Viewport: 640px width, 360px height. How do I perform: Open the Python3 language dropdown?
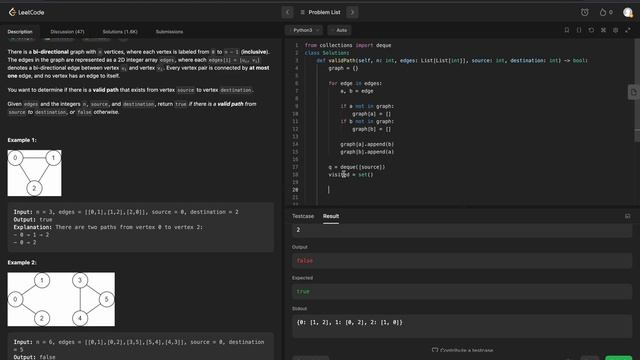(x=305, y=30)
